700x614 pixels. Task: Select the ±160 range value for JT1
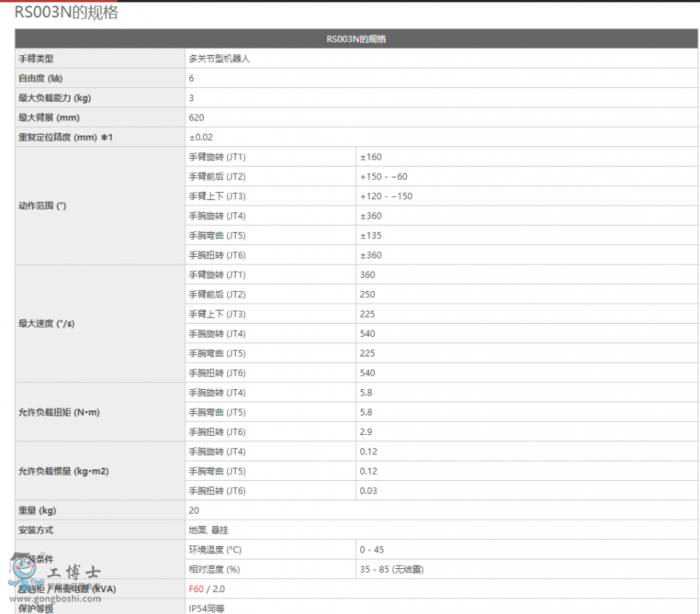click(x=371, y=157)
